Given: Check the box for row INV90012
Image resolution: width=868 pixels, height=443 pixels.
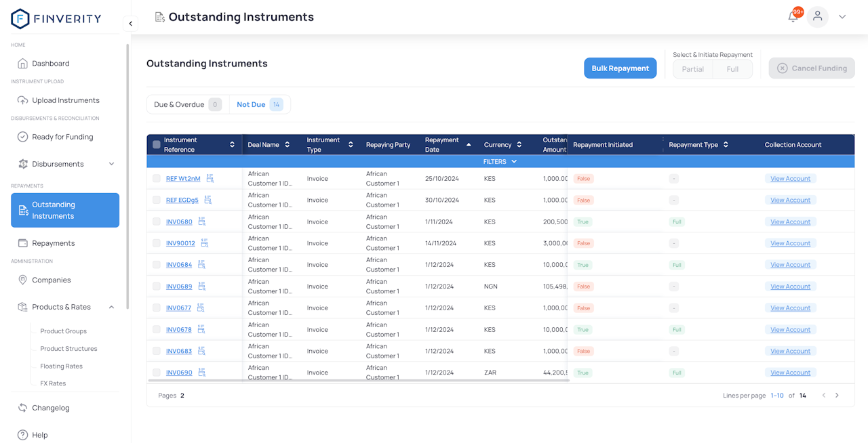Looking at the screenshot, I should 157,243.
